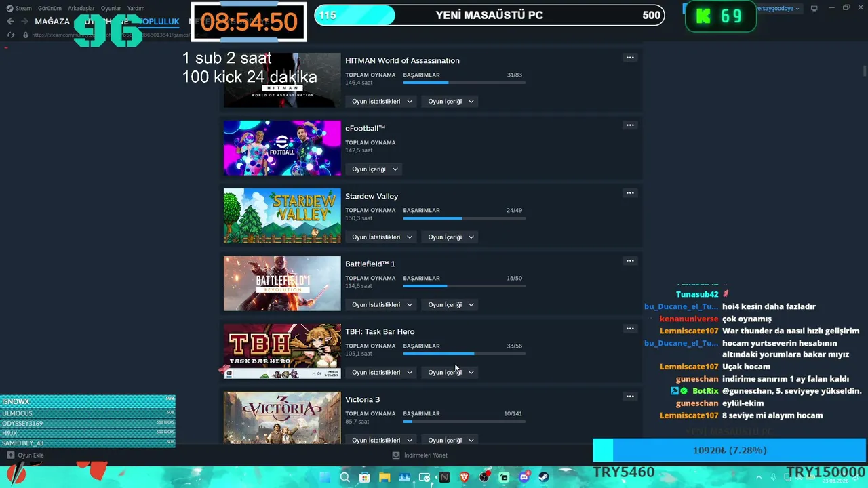The width and height of the screenshot is (868, 488).
Task: Expand Oyun İstatistikleri for HITMAN
Action: coord(382,102)
